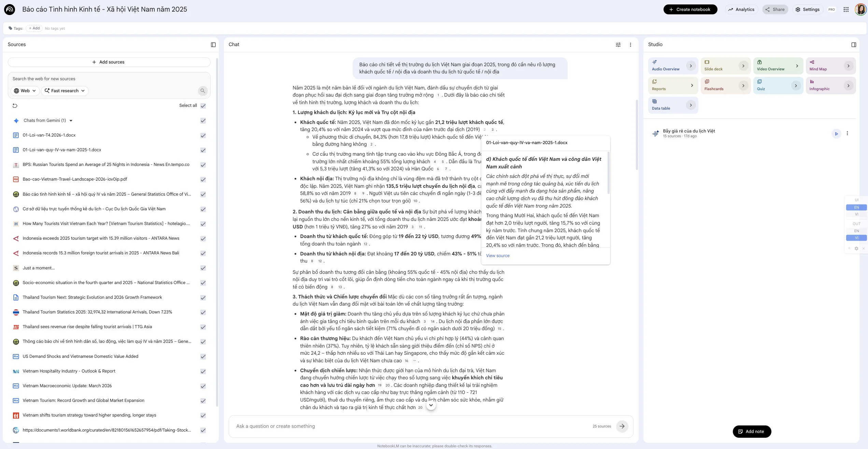Toggle the Select all checkbox
The height and width of the screenshot is (449, 868).
click(203, 106)
